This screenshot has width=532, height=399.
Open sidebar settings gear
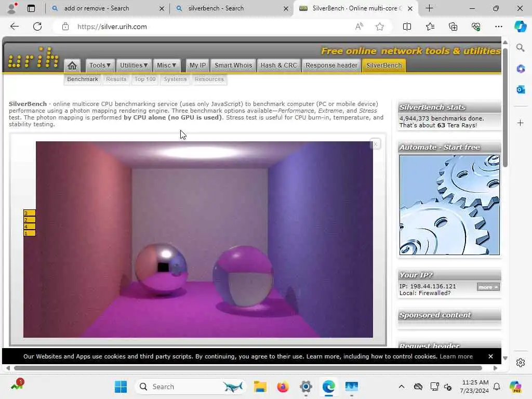(520, 363)
